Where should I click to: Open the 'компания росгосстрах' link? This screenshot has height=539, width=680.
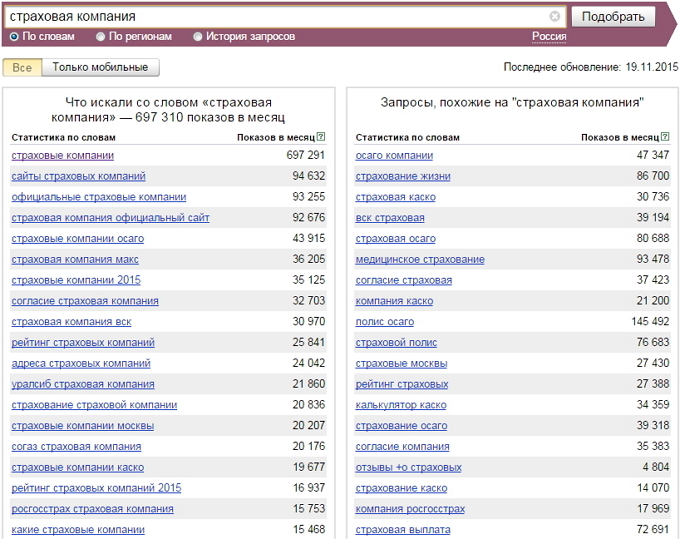pos(410,509)
